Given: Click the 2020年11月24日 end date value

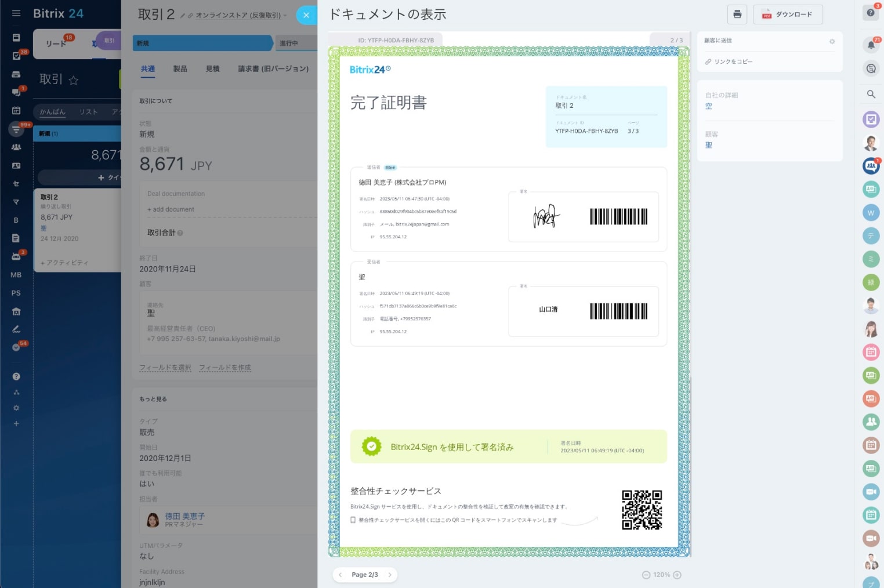Looking at the screenshot, I should pyautogui.click(x=168, y=269).
